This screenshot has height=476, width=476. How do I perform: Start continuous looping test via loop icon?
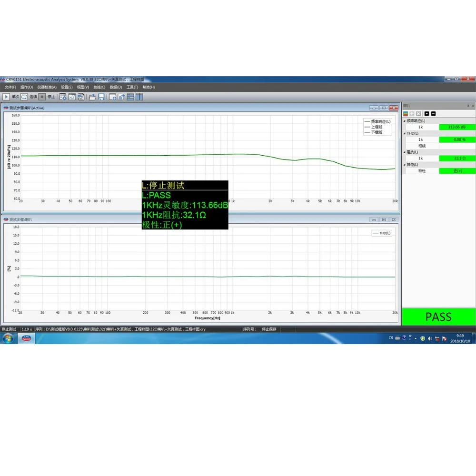pyautogui.click(x=24, y=97)
